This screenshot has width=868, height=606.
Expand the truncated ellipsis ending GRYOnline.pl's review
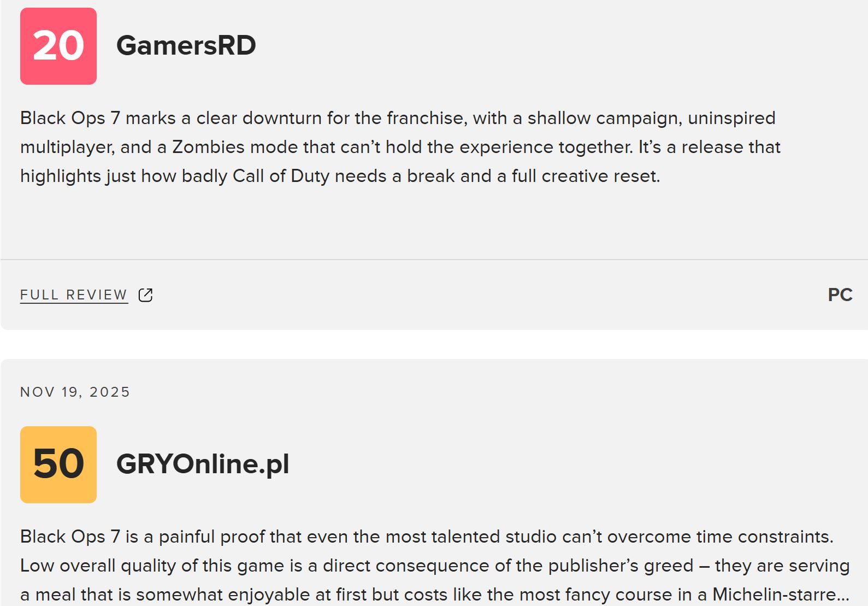pos(843,595)
